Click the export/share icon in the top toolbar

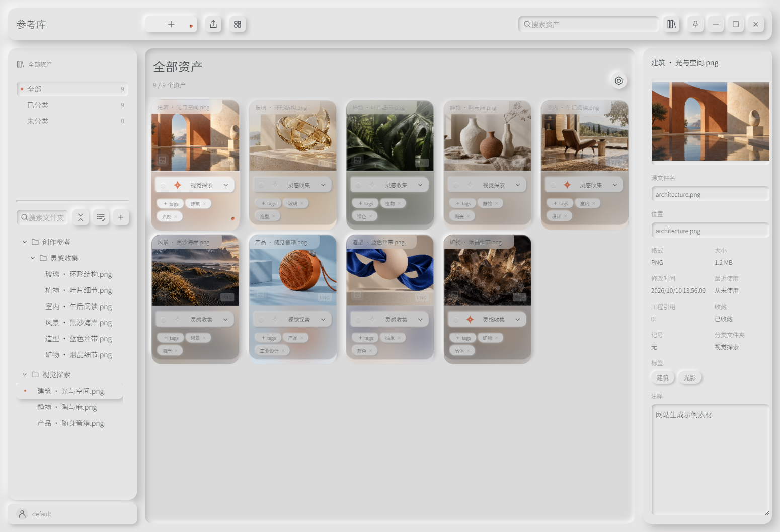click(x=213, y=24)
